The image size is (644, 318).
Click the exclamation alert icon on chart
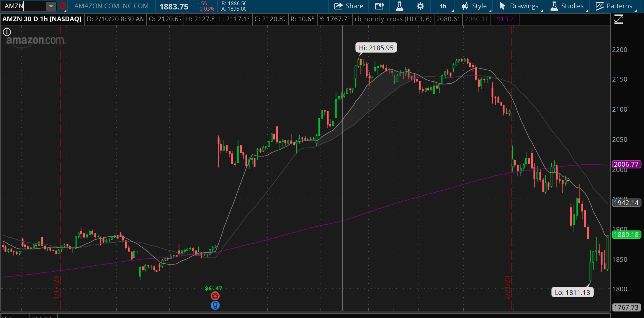click(7, 32)
